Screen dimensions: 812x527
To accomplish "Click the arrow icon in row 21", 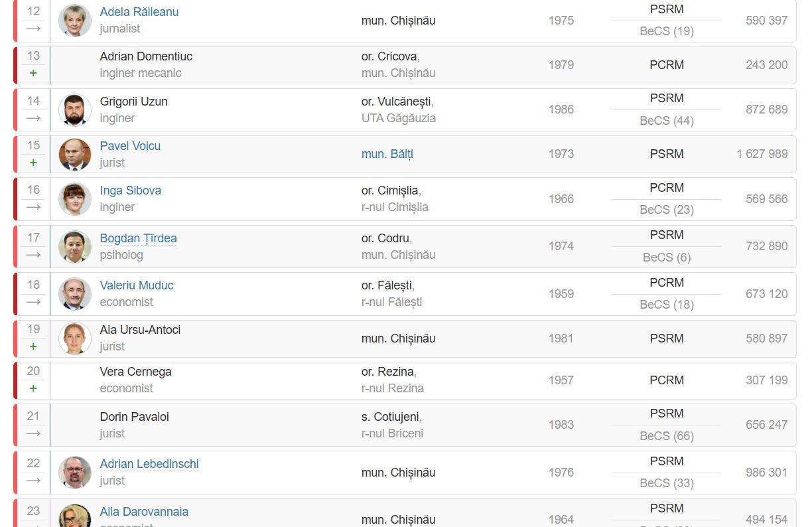I will pos(33,433).
